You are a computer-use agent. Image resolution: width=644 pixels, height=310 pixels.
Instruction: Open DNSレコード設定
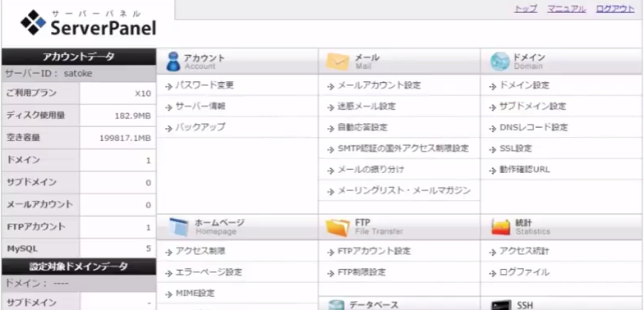(534, 128)
